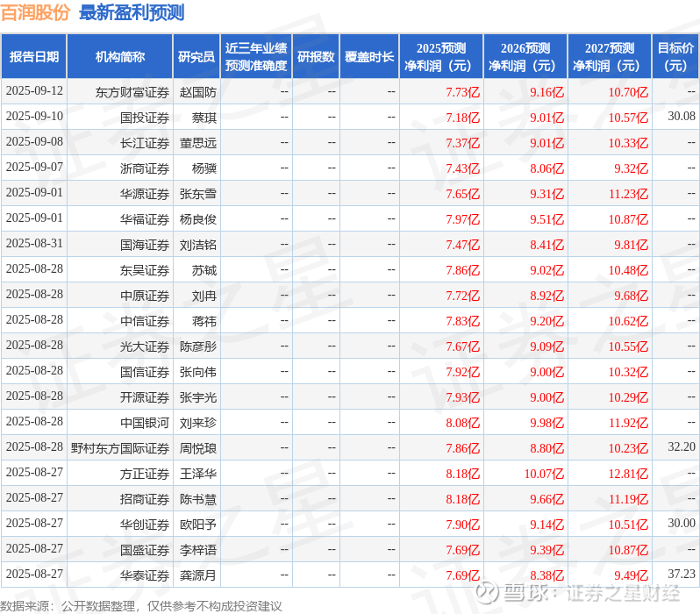Click analyst name 苏铖
The width and height of the screenshot is (700, 614).
click(204, 271)
